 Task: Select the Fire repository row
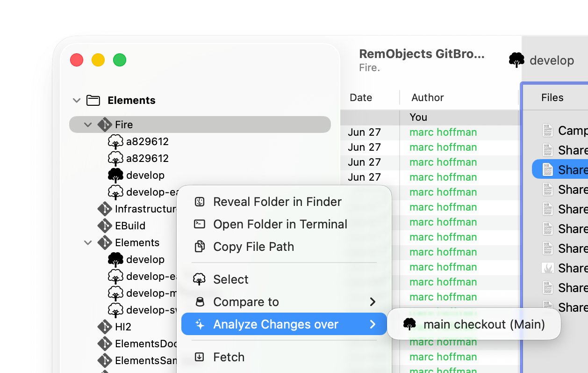[x=200, y=124]
